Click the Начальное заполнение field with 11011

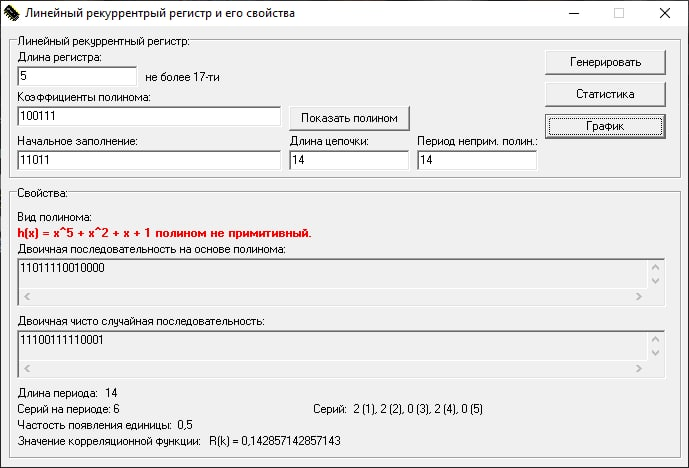149,160
